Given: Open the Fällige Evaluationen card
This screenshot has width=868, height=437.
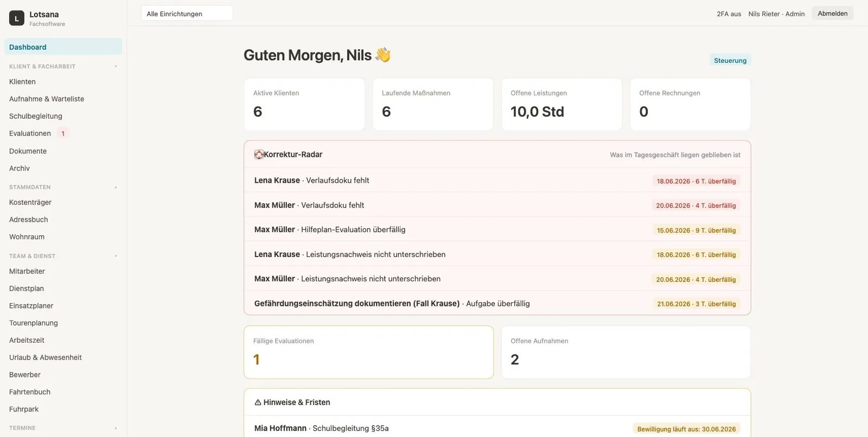Looking at the screenshot, I should click(x=369, y=352).
